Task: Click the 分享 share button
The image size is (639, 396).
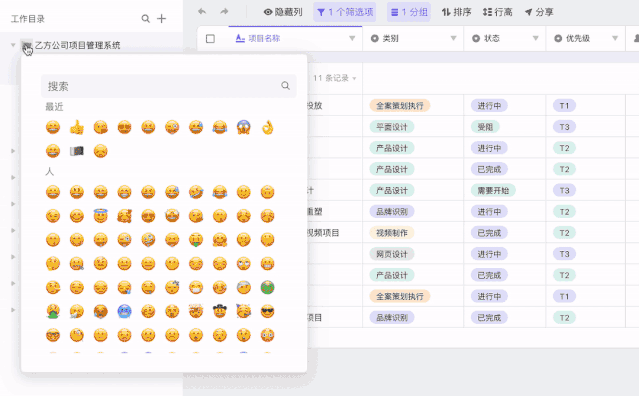Action: click(x=539, y=12)
